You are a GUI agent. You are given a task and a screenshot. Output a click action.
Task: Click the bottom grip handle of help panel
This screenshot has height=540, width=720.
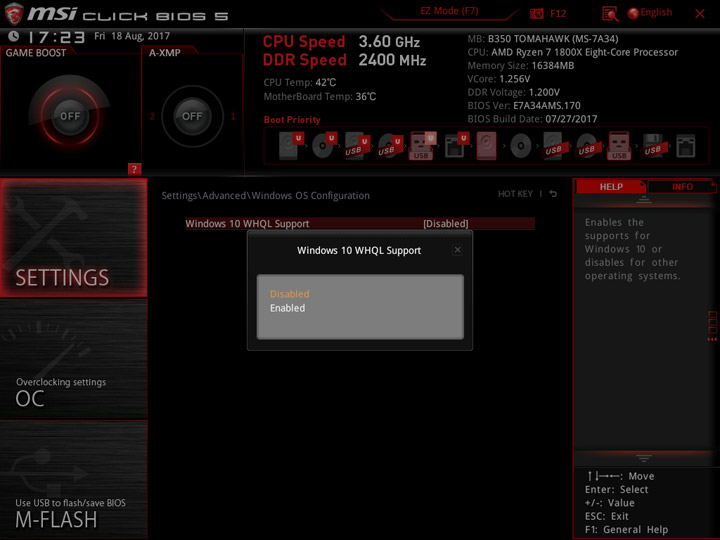(644, 458)
